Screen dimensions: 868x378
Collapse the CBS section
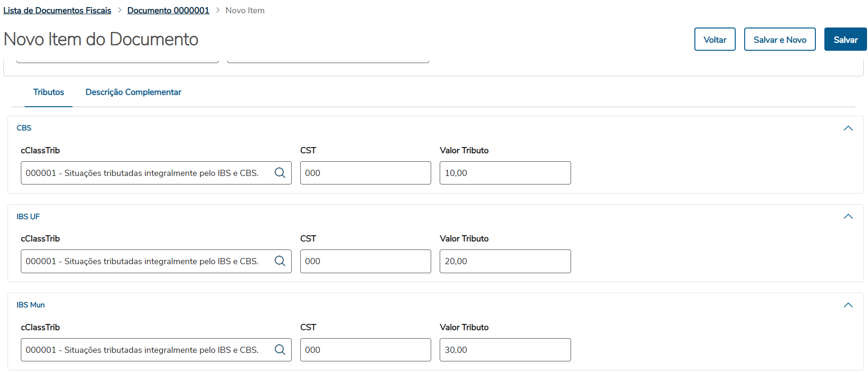point(848,128)
